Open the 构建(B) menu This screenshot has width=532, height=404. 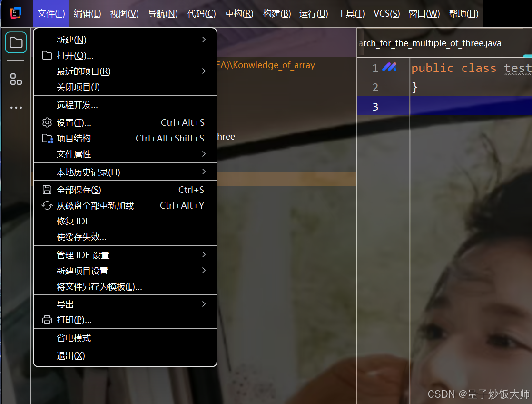click(x=277, y=14)
